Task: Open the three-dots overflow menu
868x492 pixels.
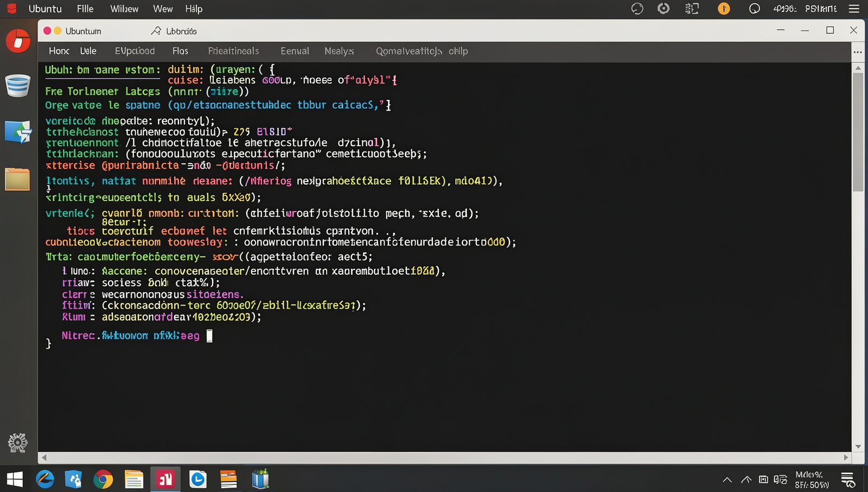Action: (858, 52)
